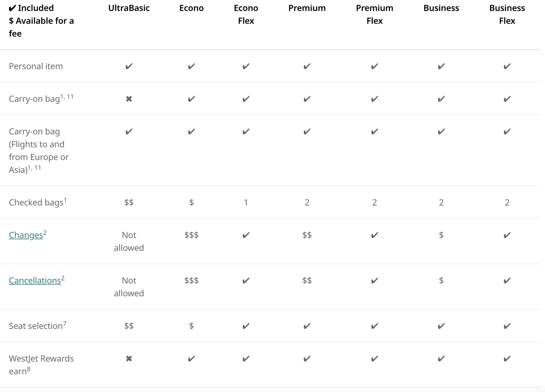The height and width of the screenshot is (392, 545).
Task: Click the Econo Flex column header
Action: tap(246, 14)
